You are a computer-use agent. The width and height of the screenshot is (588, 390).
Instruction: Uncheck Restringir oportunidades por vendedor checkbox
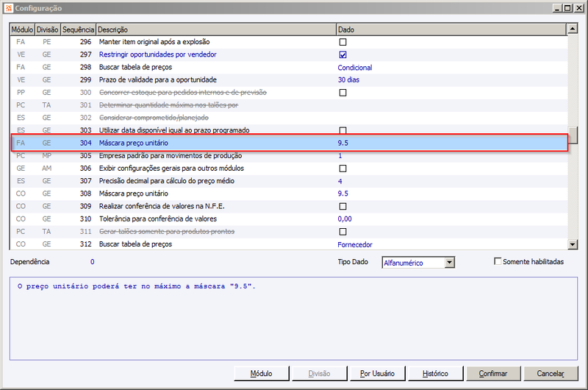click(343, 54)
